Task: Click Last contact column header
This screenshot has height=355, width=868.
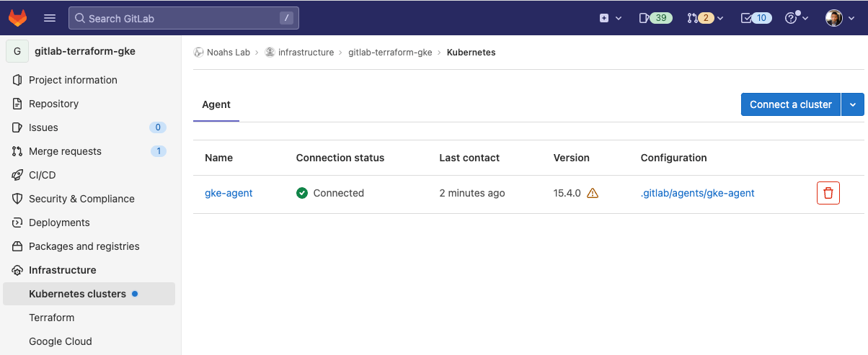Action: pyautogui.click(x=469, y=158)
